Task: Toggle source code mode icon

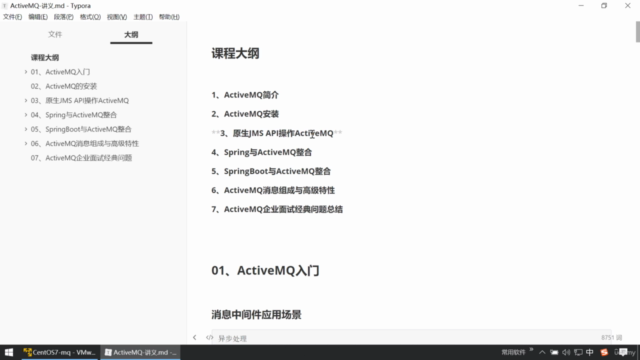Action: click(x=209, y=338)
